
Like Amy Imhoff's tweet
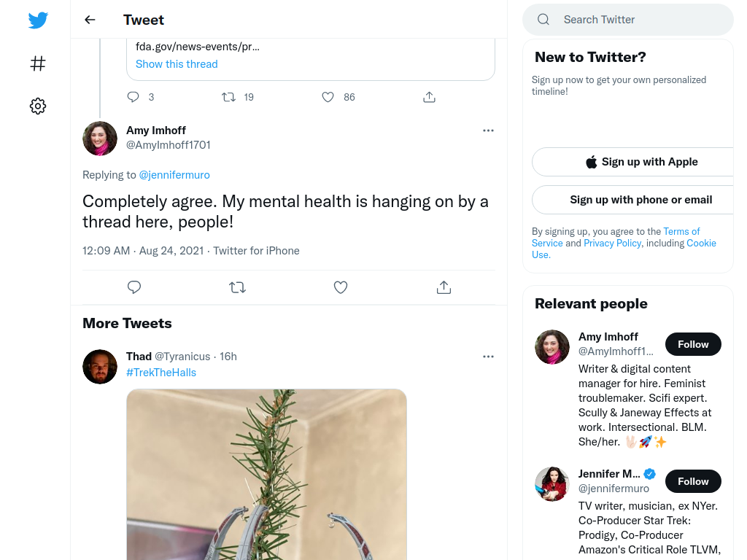tap(341, 287)
